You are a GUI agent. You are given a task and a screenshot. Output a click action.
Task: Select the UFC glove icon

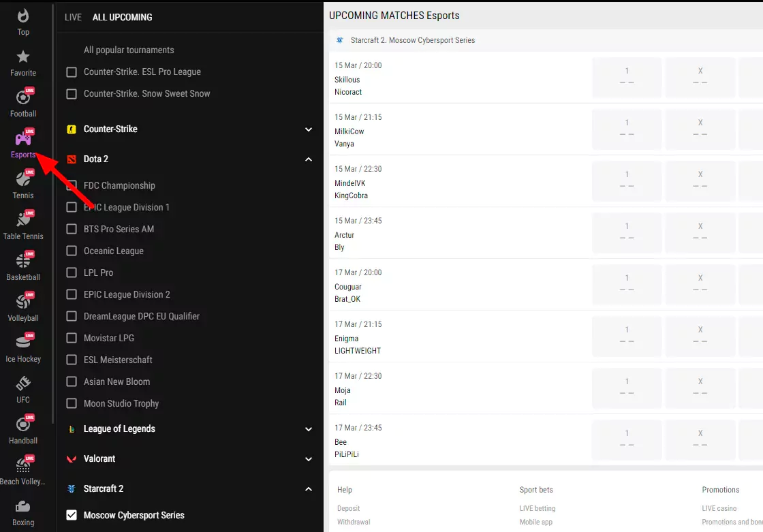[x=23, y=384]
